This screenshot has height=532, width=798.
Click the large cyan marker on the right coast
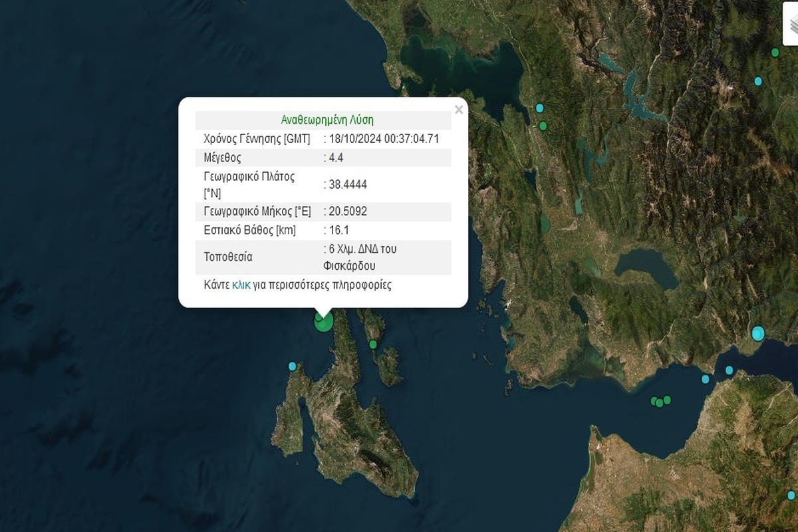pyautogui.click(x=758, y=333)
